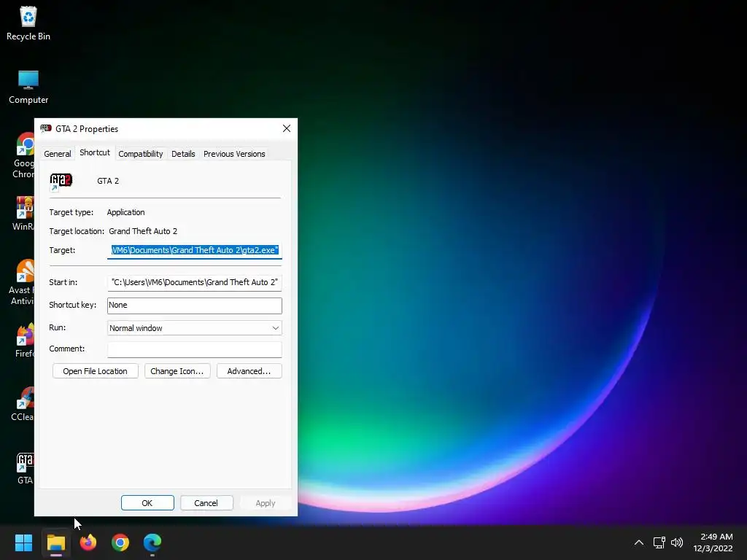Click the Target location value 'Grand Theft Auto 2'
Screen dimensions: 747x560
coord(143,231)
